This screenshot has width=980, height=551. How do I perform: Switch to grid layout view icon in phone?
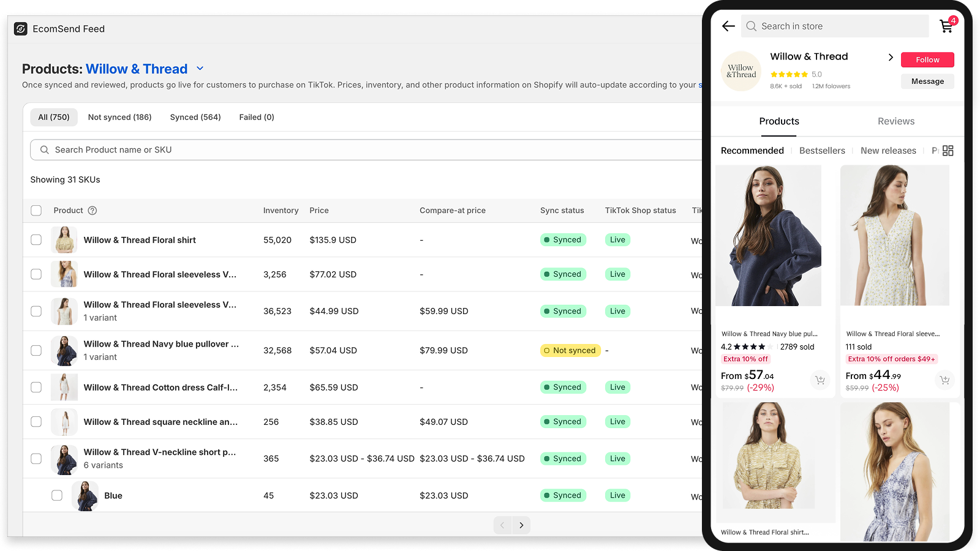[x=948, y=151]
